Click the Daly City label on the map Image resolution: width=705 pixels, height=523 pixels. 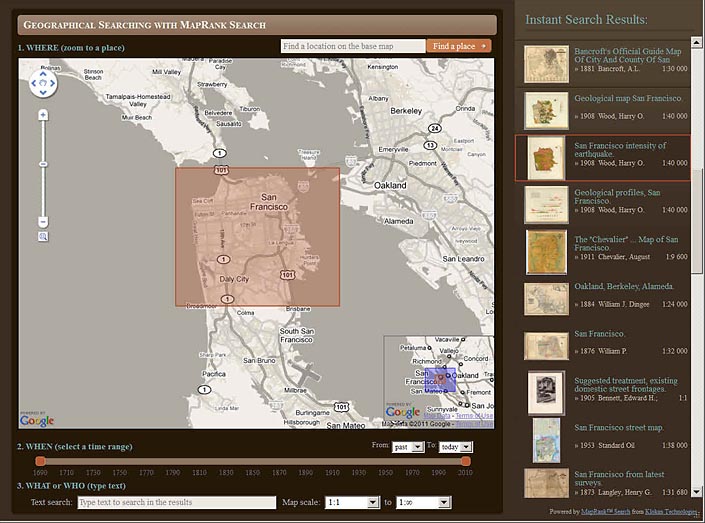click(x=234, y=279)
